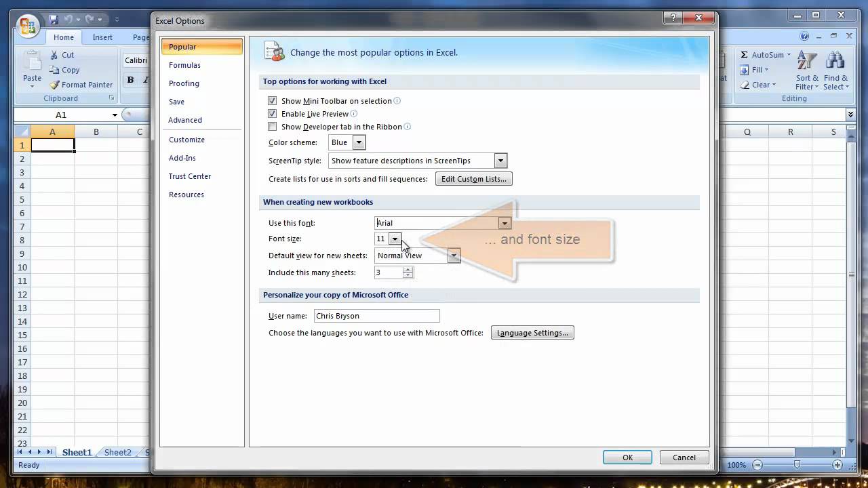
Task: Click OK in Excel Options
Action: click(x=627, y=457)
